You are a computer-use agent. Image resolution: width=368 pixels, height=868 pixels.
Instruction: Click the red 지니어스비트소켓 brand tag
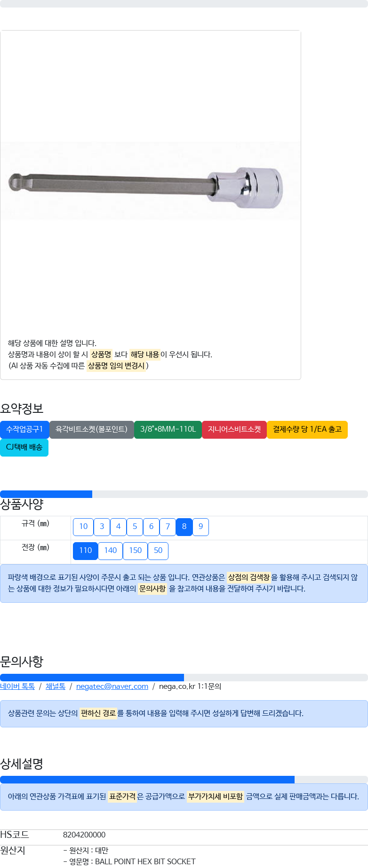tap(234, 429)
